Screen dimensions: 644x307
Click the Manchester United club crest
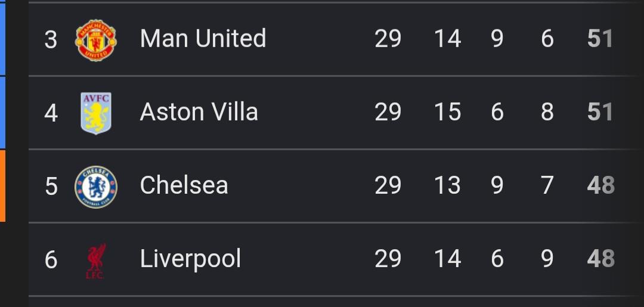[95, 40]
